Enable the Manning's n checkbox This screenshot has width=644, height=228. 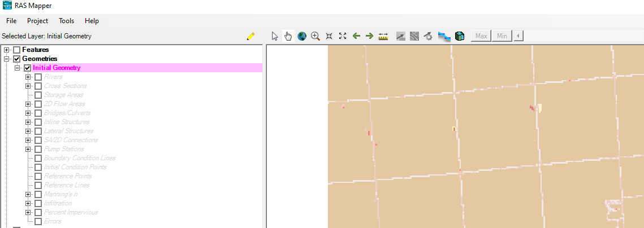point(38,194)
